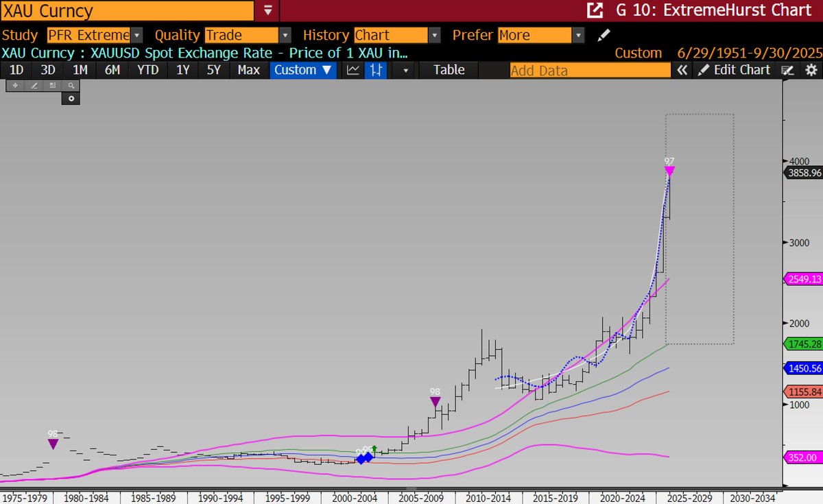Select the draw pencil tool in mini toolbar
The height and width of the screenshot is (504, 823).
coord(34,86)
